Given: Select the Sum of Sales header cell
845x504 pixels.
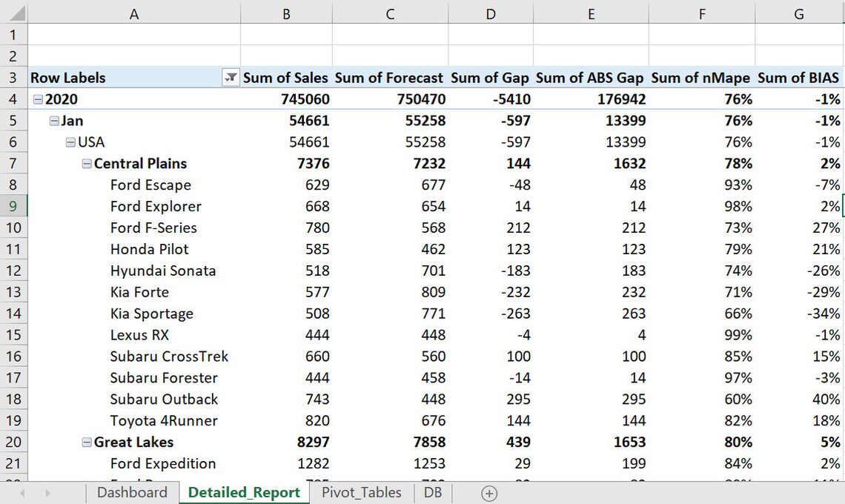Looking at the screenshot, I should 285,77.
